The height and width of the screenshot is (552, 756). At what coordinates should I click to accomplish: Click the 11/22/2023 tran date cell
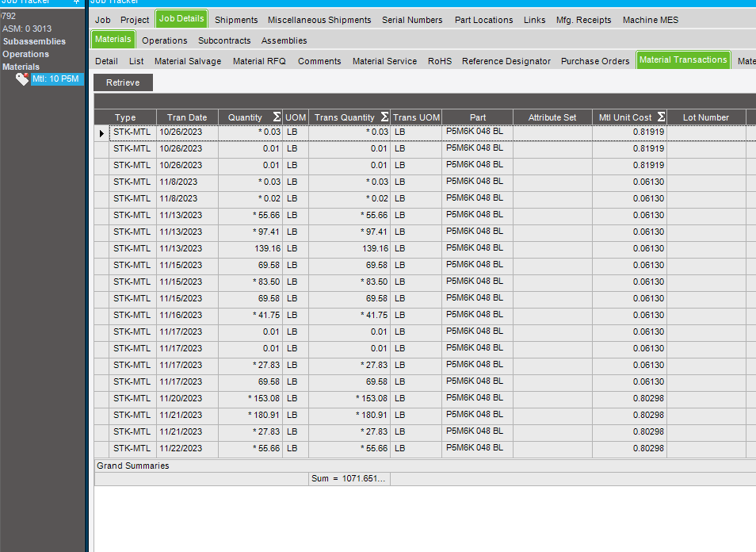tap(187, 448)
